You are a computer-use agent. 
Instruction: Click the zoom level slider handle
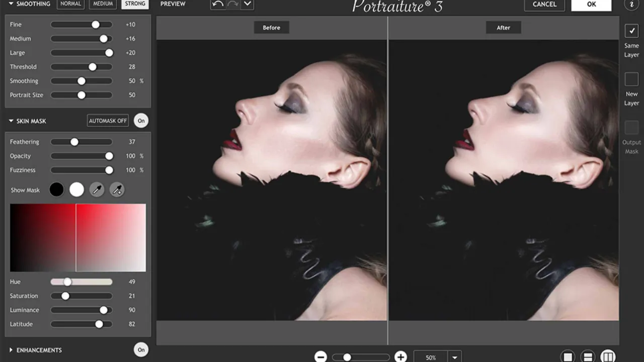coord(347,357)
